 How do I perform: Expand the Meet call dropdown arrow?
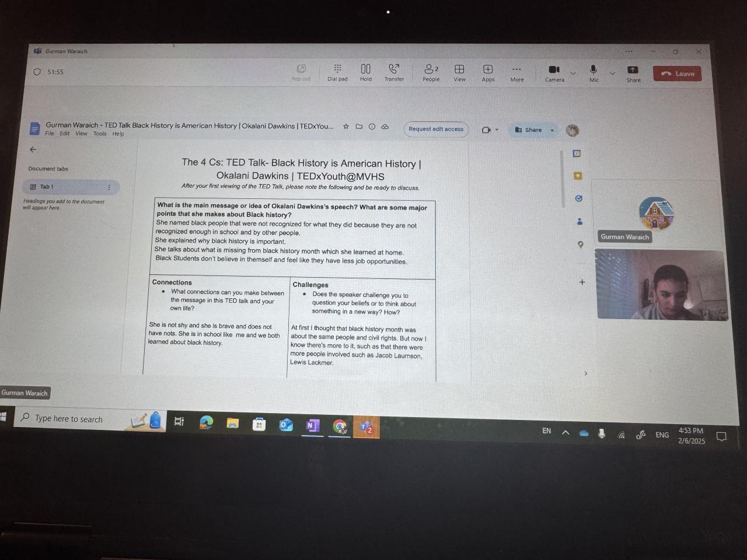coord(497,129)
